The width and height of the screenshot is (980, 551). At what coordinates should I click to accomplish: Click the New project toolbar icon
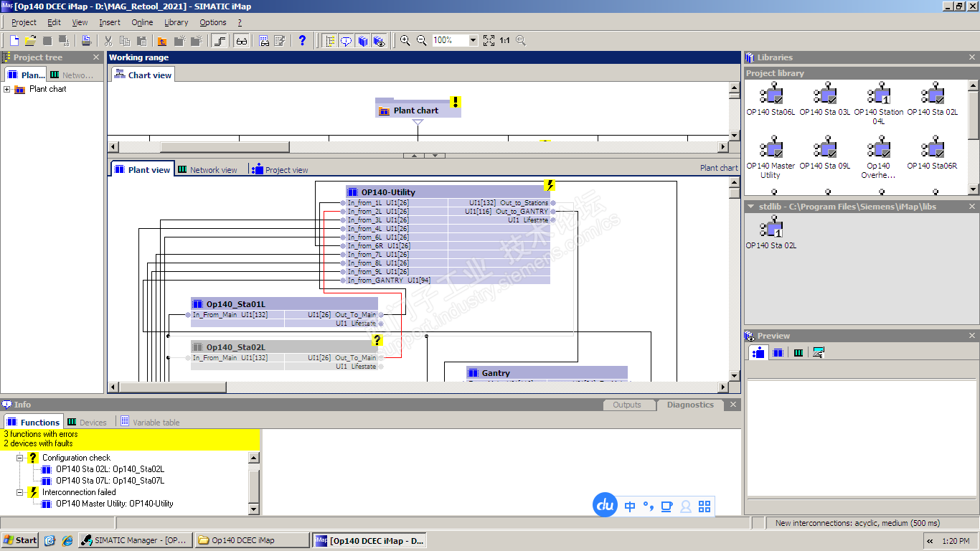tap(14, 41)
